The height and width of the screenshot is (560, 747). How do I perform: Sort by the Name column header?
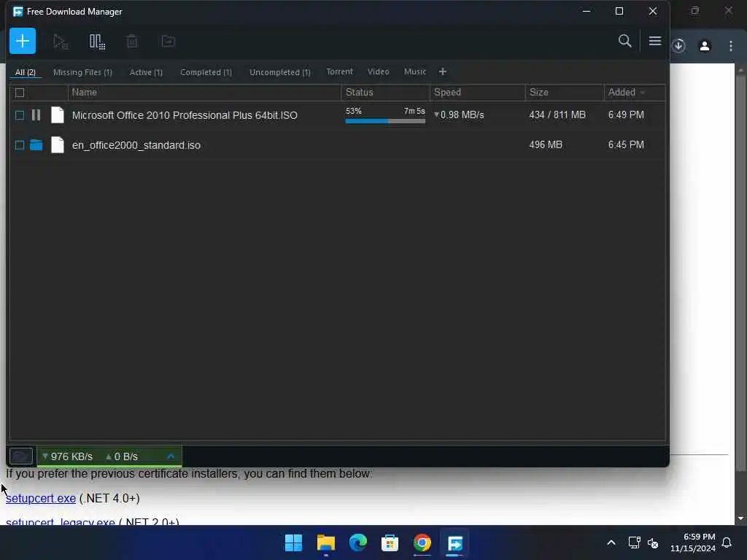[x=204, y=93]
